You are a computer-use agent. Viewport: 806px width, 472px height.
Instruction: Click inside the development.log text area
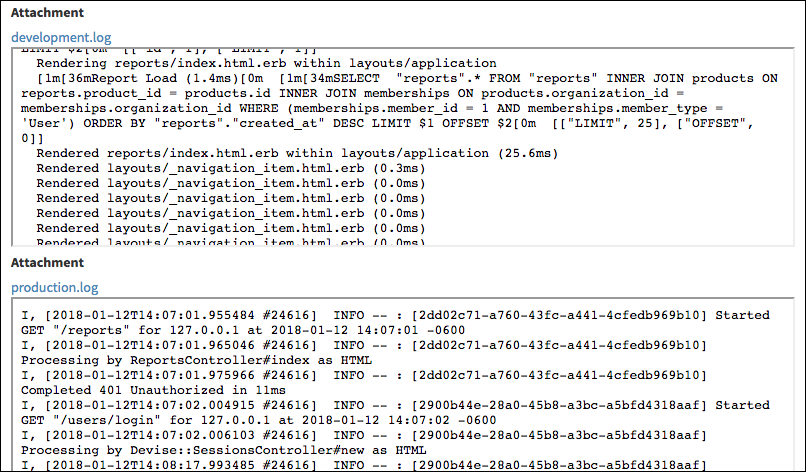click(402, 147)
